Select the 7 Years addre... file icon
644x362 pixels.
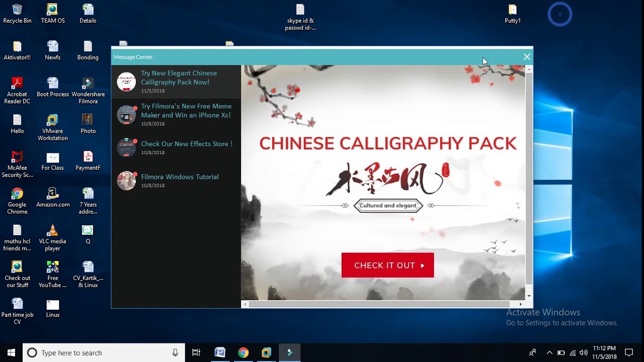pos(88,201)
